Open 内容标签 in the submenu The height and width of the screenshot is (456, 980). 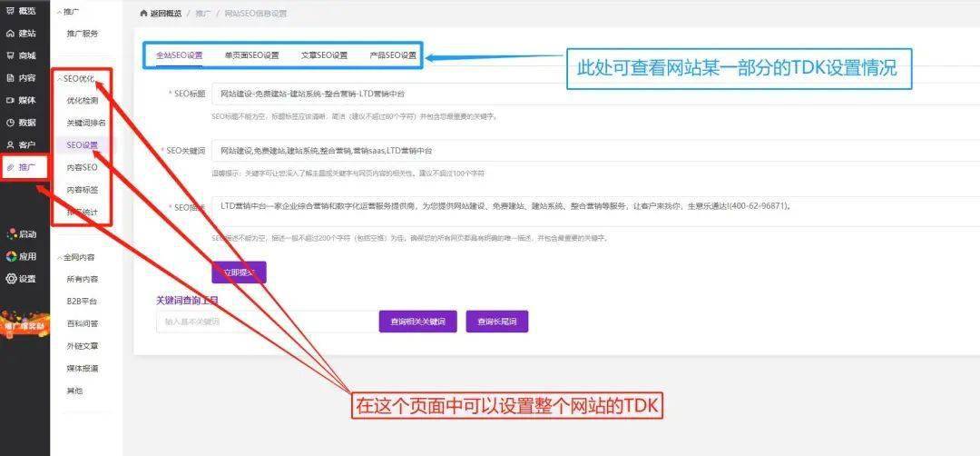(83, 190)
